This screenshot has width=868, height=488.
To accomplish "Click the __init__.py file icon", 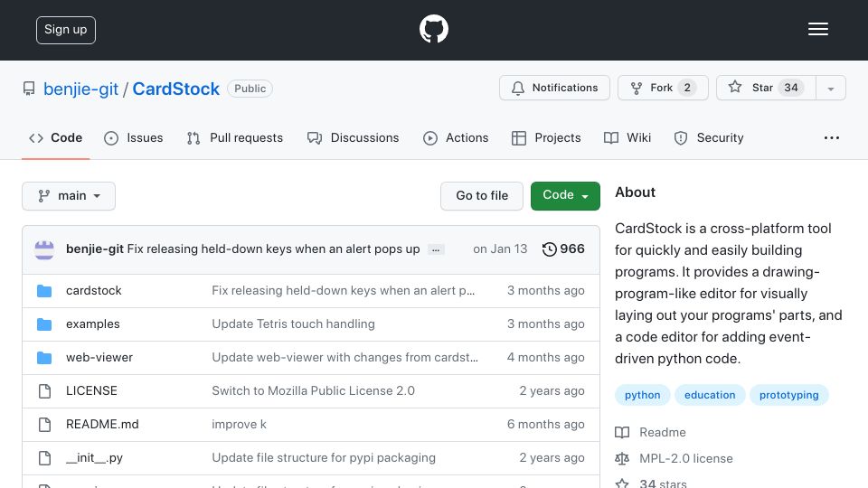I will [x=45, y=458].
